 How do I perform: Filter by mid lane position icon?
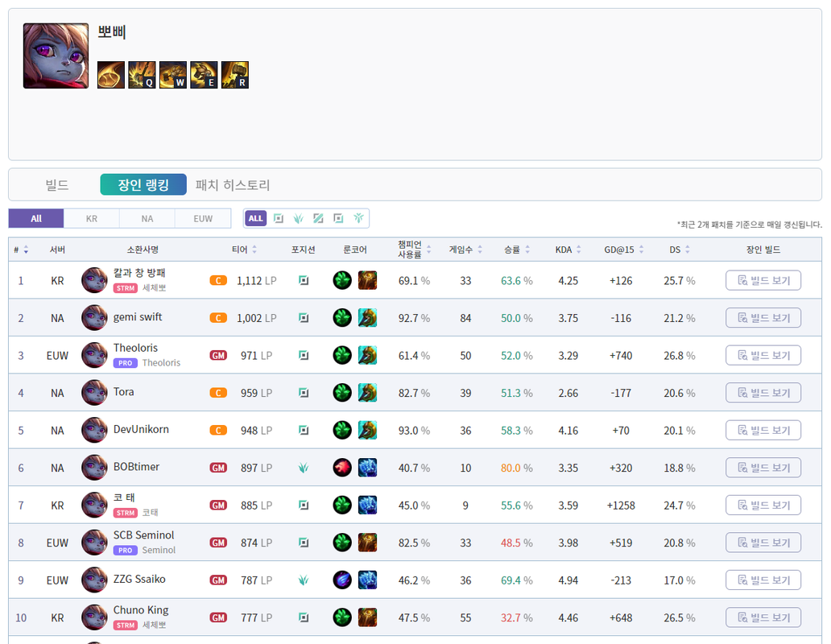(x=319, y=218)
